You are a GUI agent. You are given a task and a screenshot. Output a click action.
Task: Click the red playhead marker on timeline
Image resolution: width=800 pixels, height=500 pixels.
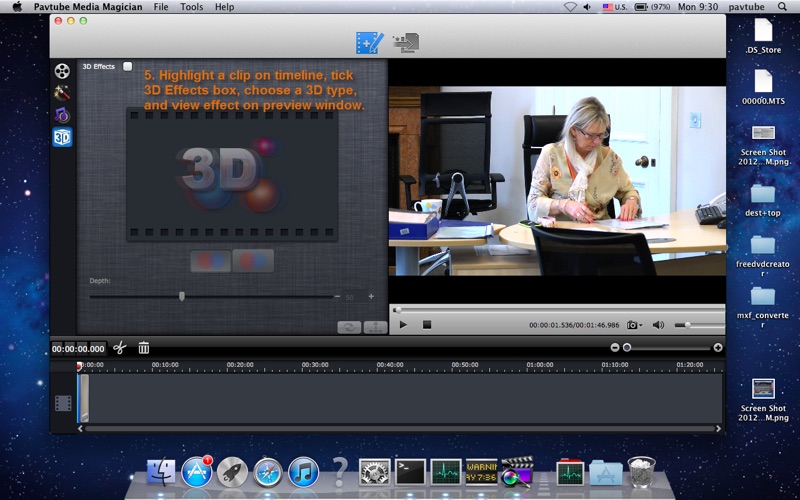tap(80, 366)
